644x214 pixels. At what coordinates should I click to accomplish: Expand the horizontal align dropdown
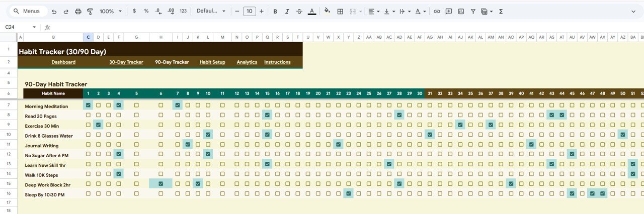373,11
